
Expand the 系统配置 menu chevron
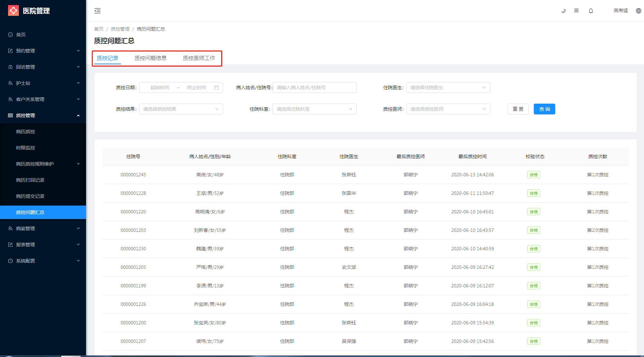(x=78, y=261)
